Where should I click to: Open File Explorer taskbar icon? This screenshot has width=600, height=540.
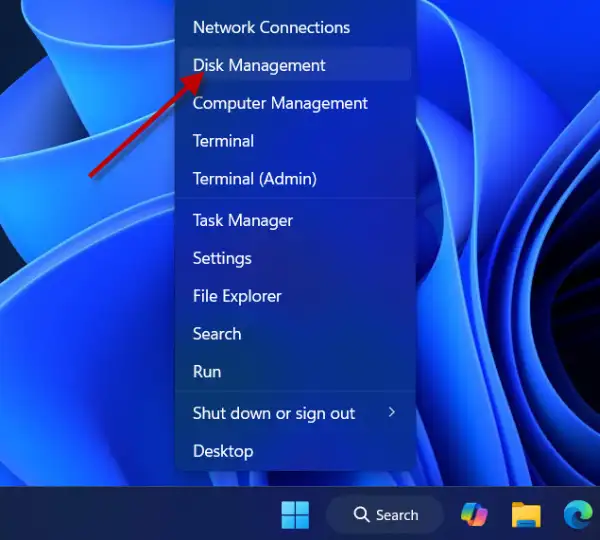tap(526, 515)
